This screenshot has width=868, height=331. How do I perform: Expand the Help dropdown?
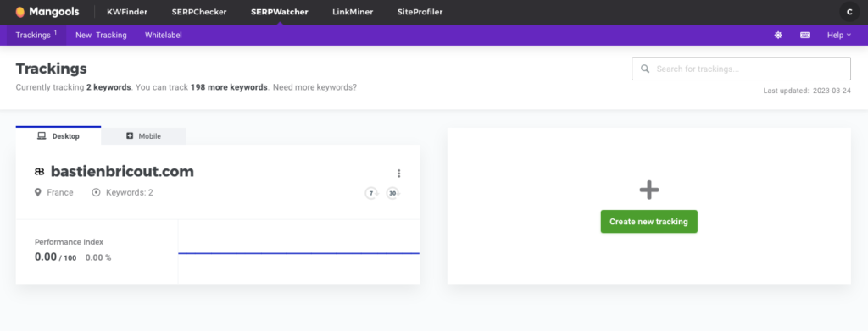pos(839,35)
